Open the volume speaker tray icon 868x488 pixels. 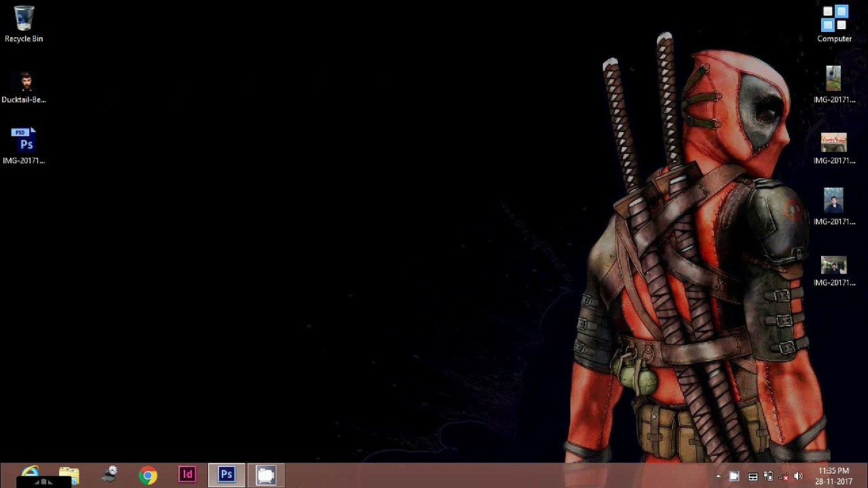click(x=798, y=476)
